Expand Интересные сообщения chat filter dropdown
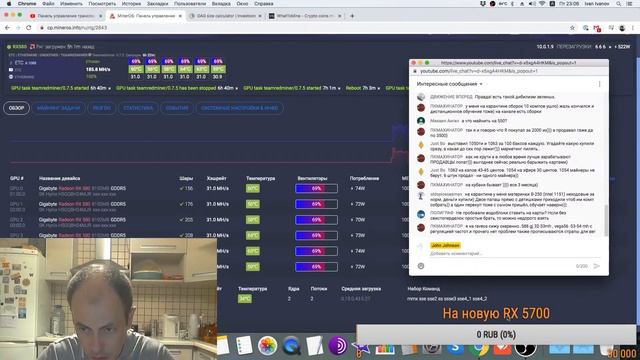Image resolution: width=640 pixels, height=360 pixels. point(449,84)
